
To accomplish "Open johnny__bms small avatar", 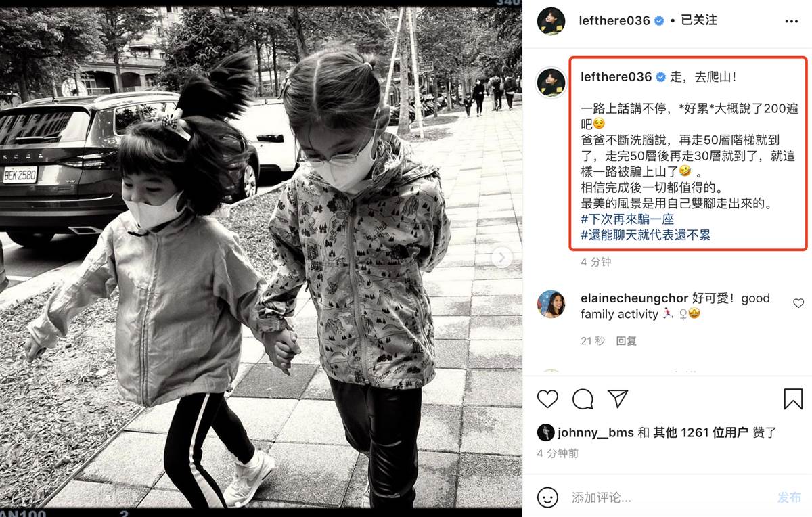I will coord(545,432).
